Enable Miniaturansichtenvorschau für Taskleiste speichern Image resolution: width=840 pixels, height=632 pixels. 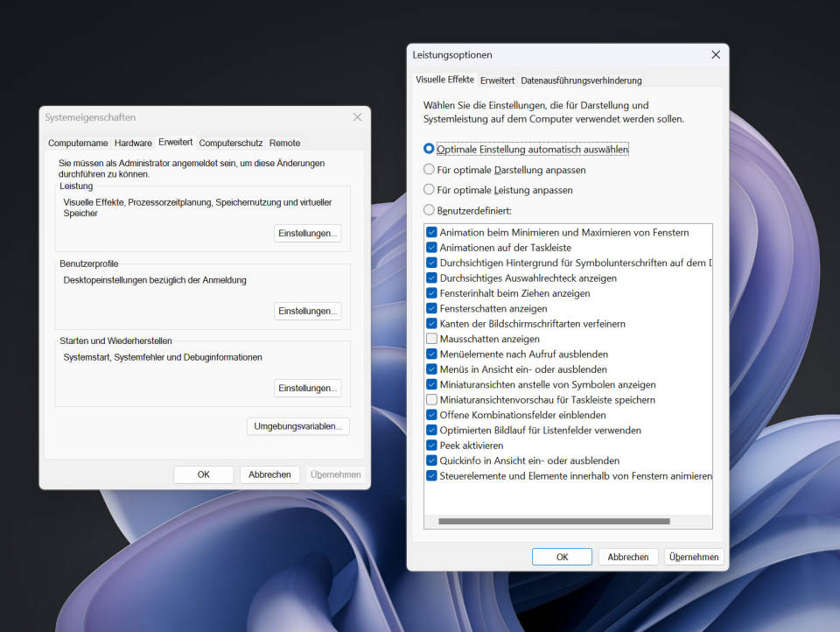point(431,400)
